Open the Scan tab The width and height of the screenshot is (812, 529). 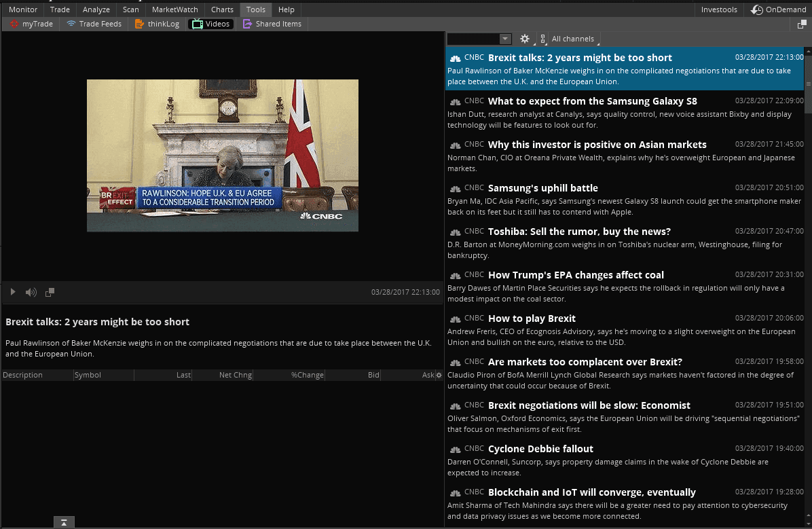(130, 10)
